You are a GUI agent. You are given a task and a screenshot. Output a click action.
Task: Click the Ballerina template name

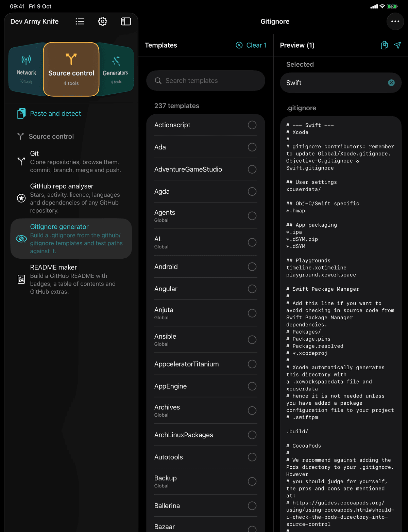[167, 506]
